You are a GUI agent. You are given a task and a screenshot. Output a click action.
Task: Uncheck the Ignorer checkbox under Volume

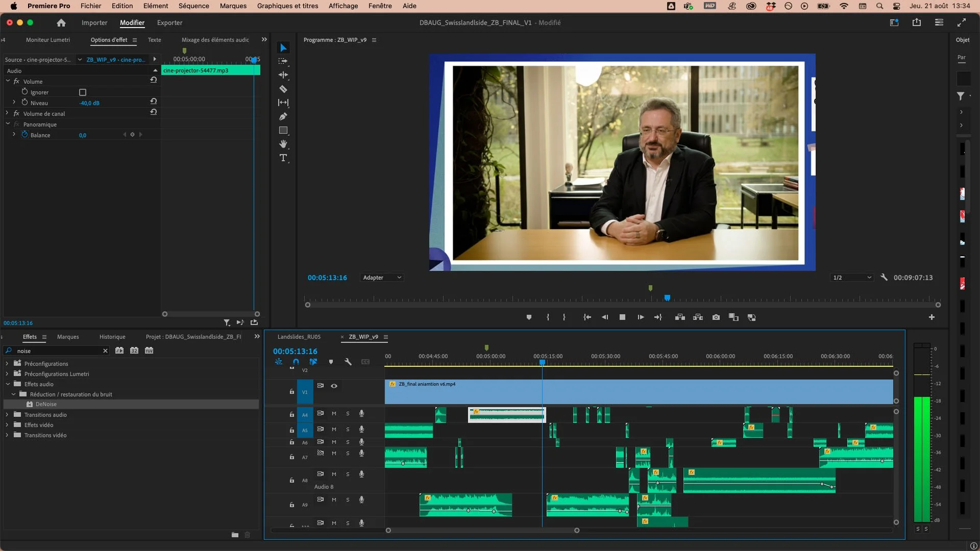coord(83,92)
